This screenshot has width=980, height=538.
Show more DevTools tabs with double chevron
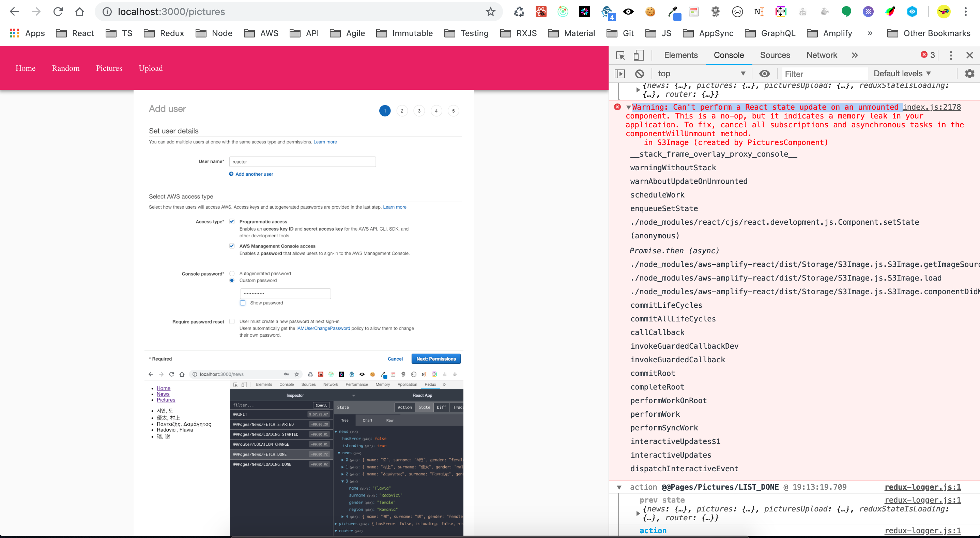855,55
